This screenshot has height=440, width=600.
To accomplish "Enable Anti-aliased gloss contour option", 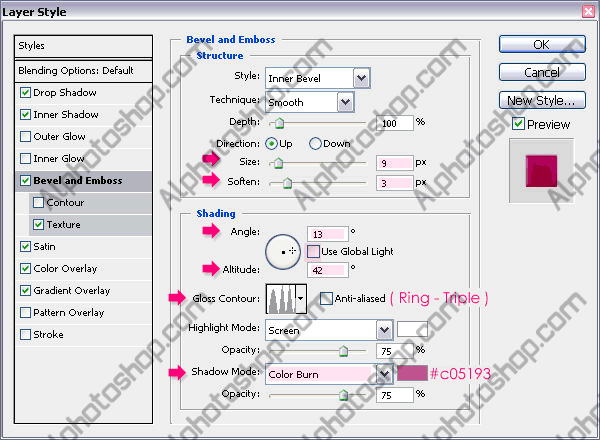I will coord(326,298).
